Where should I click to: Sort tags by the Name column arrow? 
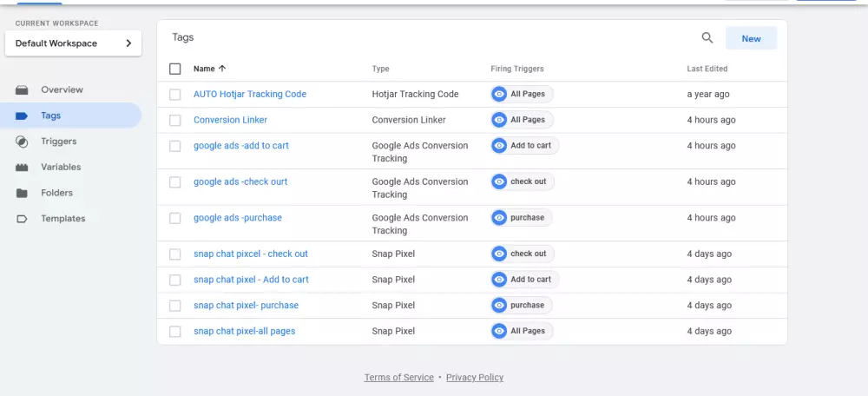(222, 69)
